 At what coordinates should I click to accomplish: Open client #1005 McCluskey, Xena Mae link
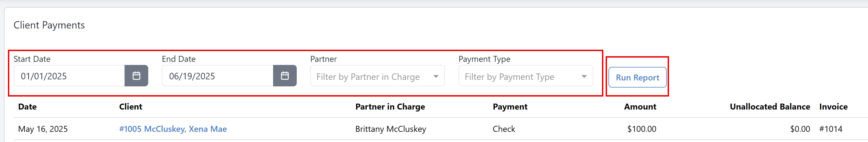173,129
